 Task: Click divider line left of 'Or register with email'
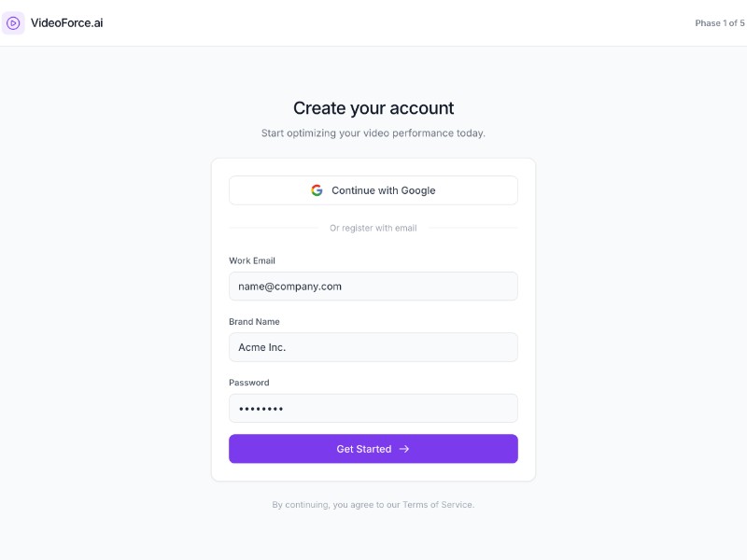pyautogui.click(x=273, y=228)
